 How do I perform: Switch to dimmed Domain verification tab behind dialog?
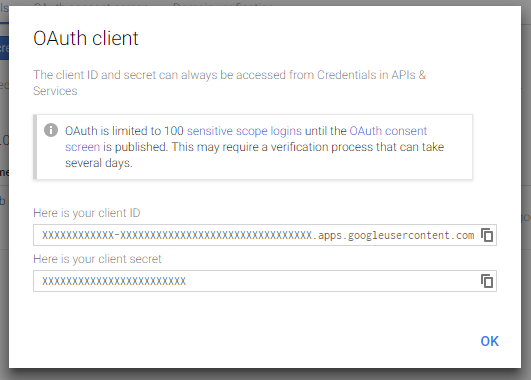coord(223,3)
